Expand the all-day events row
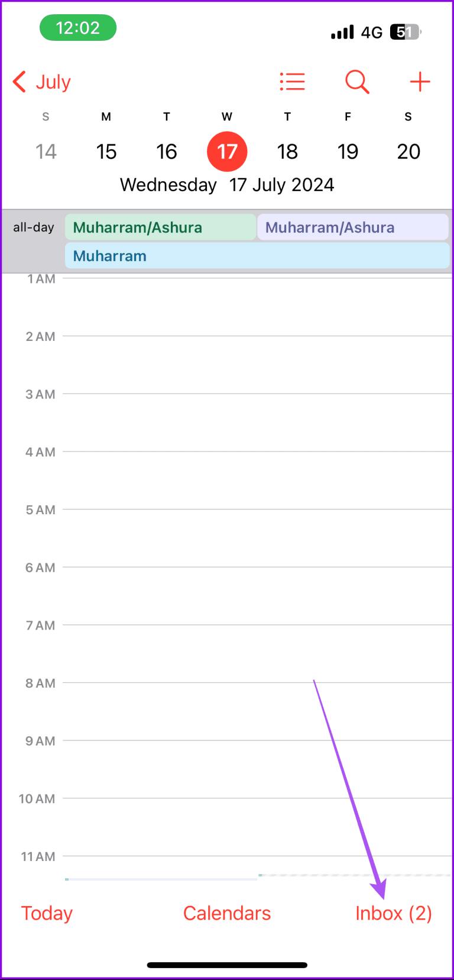This screenshot has width=454, height=980. point(34,227)
